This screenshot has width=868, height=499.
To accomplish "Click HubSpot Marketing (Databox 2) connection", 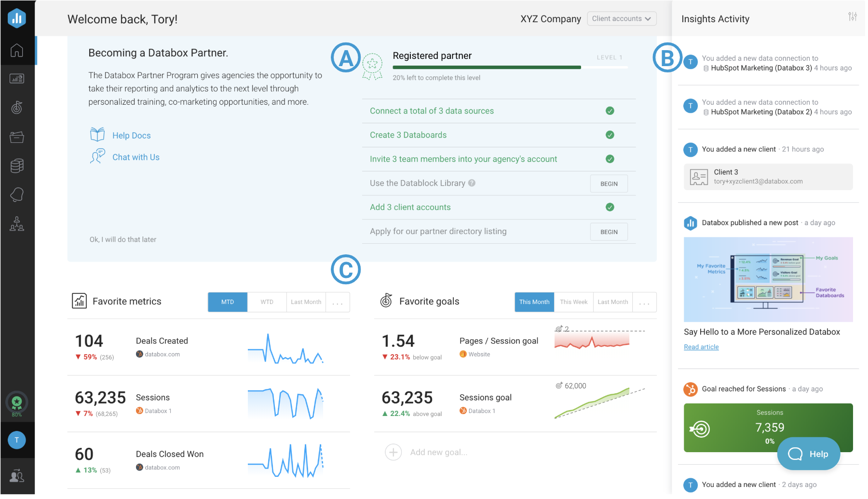I will (761, 112).
